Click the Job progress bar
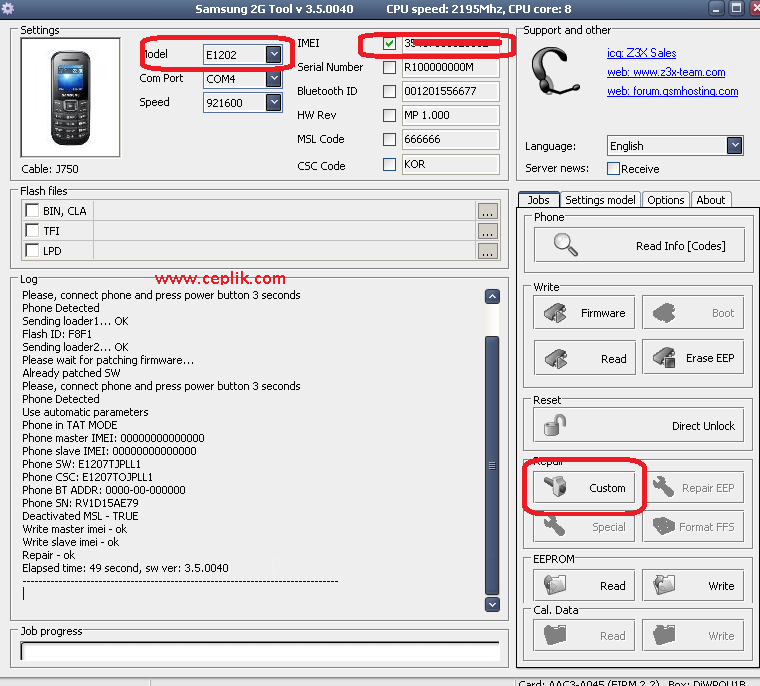760x686 pixels. [260, 651]
